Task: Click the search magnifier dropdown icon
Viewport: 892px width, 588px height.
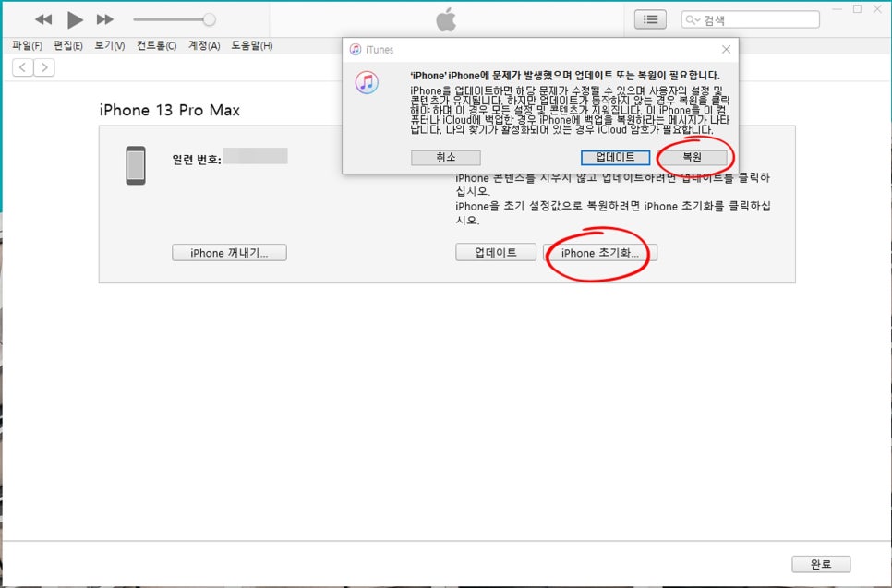Action: tap(693, 20)
